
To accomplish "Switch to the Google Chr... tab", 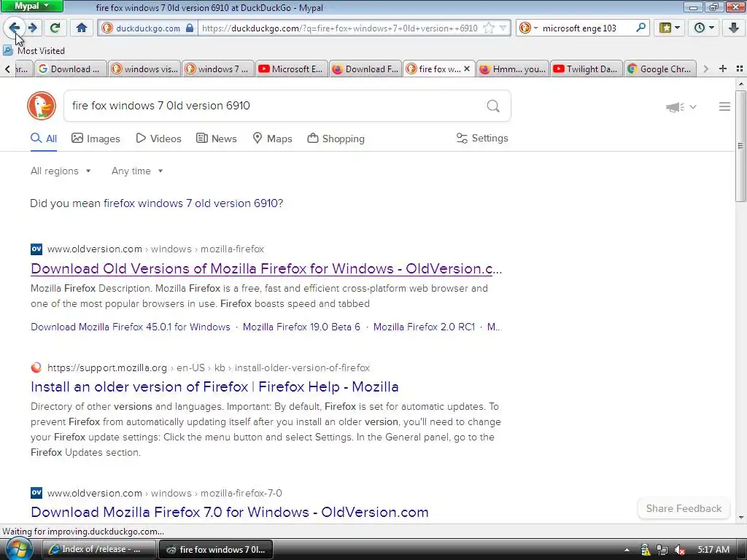I will tap(660, 69).
